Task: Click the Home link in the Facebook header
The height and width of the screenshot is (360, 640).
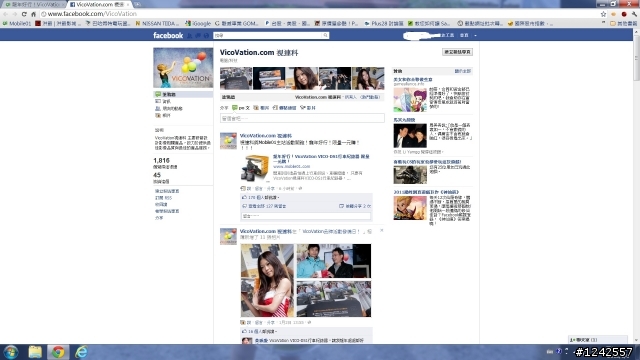Action: pyautogui.click(x=464, y=36)
